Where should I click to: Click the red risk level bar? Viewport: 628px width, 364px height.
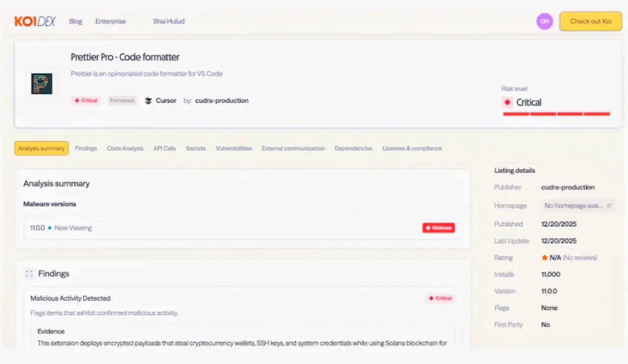click(556, 114)
